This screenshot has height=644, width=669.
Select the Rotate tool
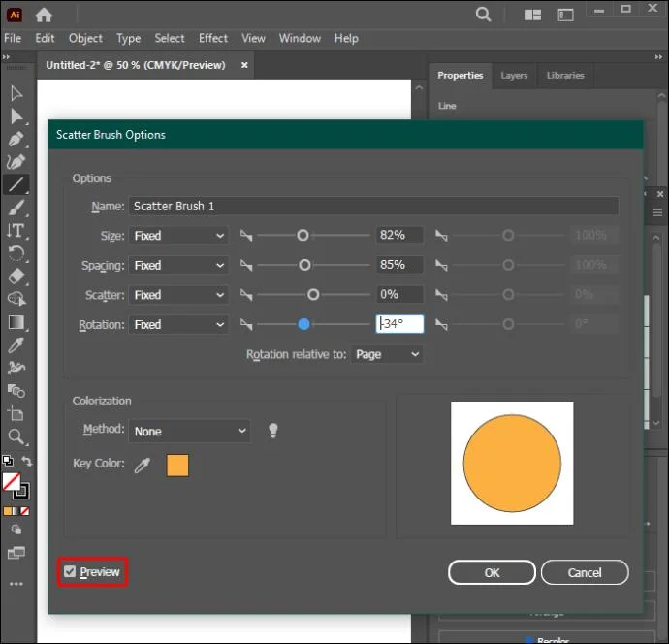[16, 253]
